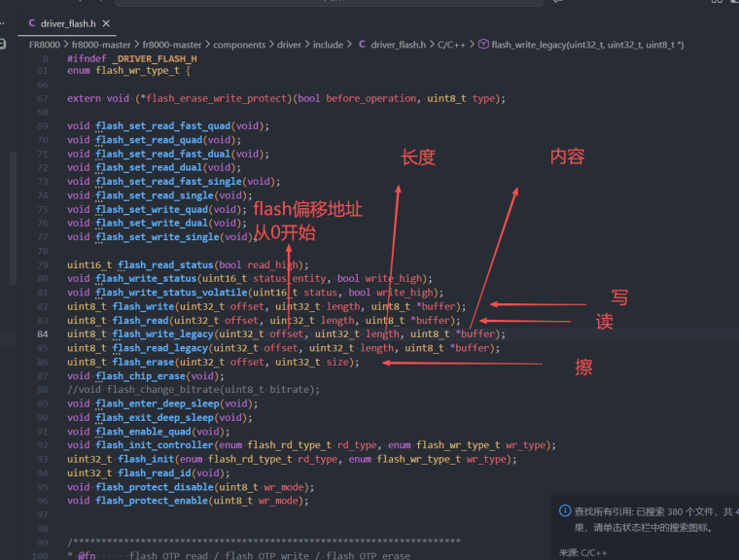Click info icon in search notification
This screenshot has height=560, width=739.
click(x=565, y=511)
